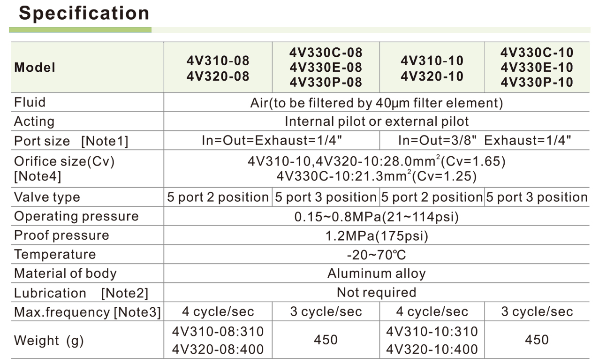
Task: Click the Max.frequency [Note3] label
Action: [87, 312]
